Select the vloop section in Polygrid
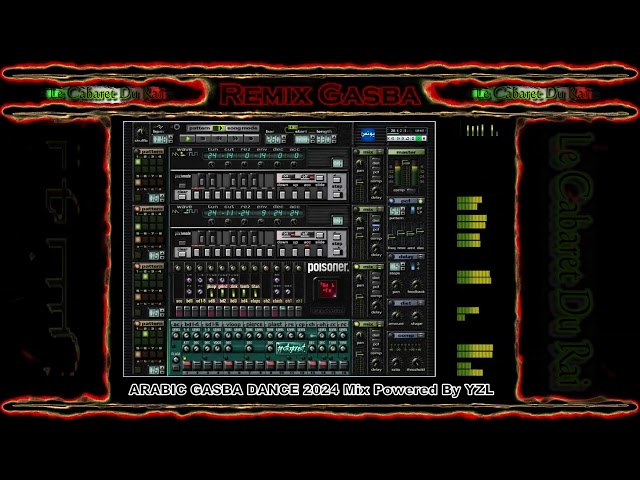The image size is (640, 480). 233,324
